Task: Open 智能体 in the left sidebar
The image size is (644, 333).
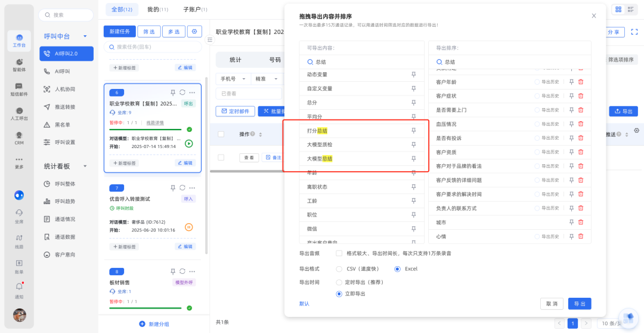Action: 19,65
